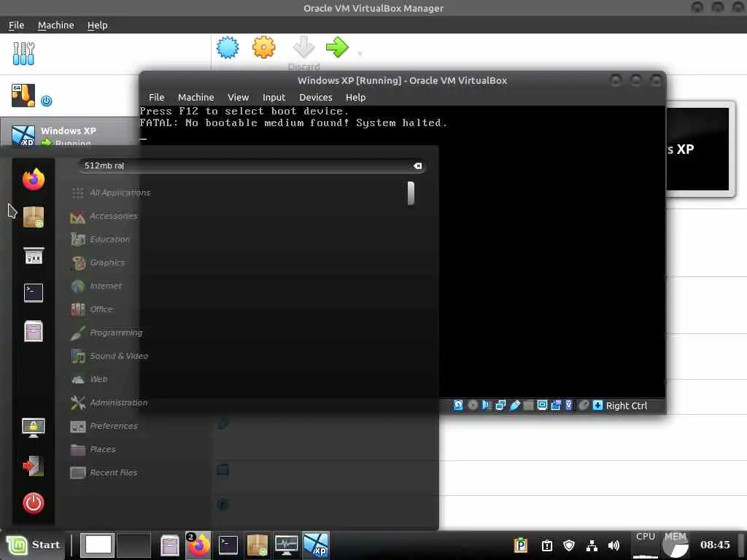Open View menu of Windows XP VM window
Viewport: 747px width, 560px height.
click(239, 97)
